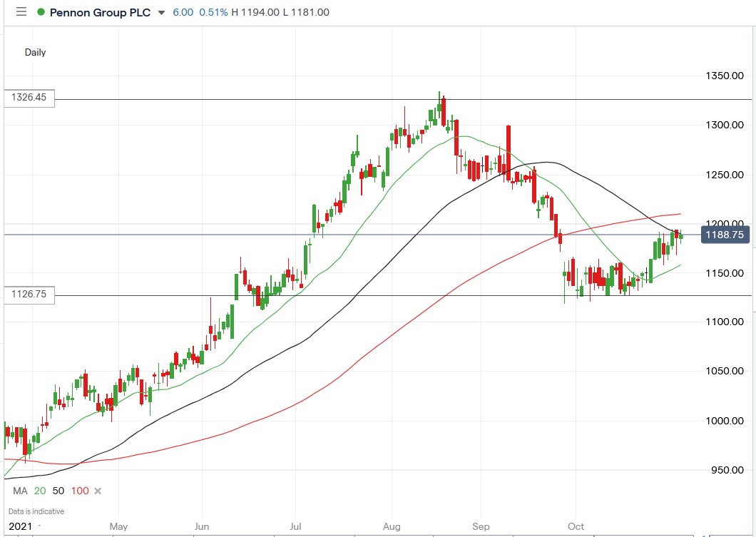Click the day high value H 1194.00

255,12
